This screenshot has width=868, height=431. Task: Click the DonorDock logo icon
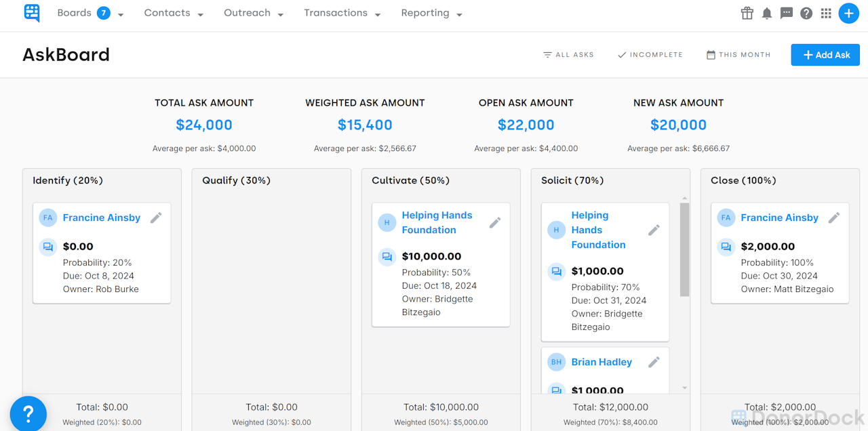[x=32, y=13]
